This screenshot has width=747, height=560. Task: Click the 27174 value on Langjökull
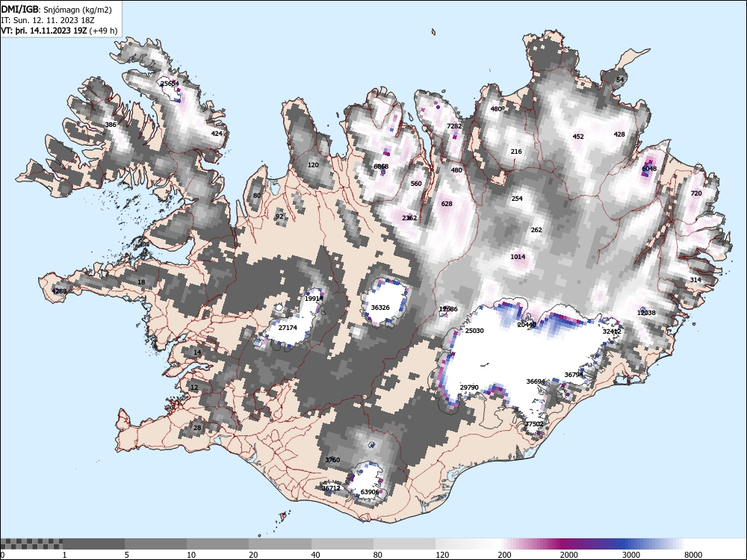(288, 328)
